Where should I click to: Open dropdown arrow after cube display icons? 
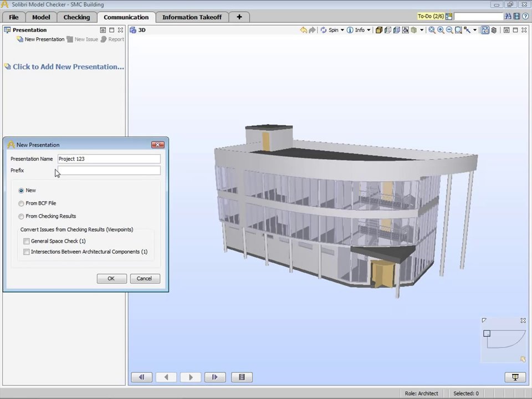pos(422,30)
